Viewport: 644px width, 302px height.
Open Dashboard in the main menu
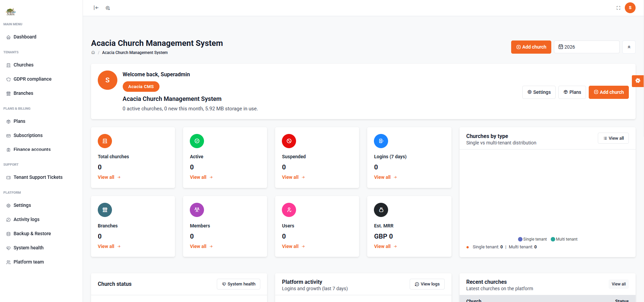click(x=41, y=37)
